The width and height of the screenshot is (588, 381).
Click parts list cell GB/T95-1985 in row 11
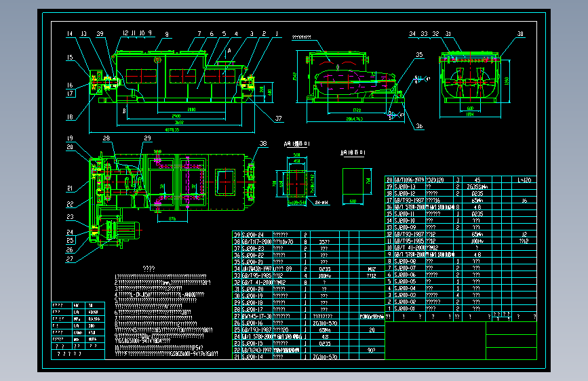click(x=409, y=241)
